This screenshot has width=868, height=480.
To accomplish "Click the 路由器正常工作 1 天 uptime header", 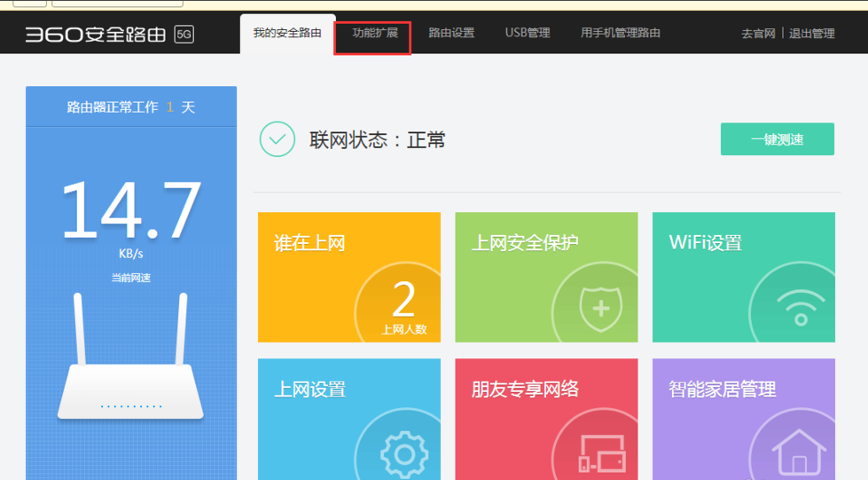I will 130,107.
